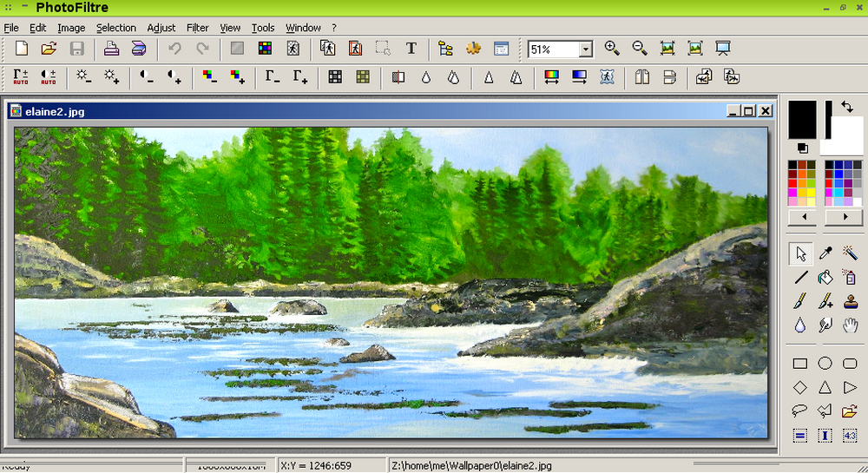Choose the Selection arrow tool

[800, 253]
